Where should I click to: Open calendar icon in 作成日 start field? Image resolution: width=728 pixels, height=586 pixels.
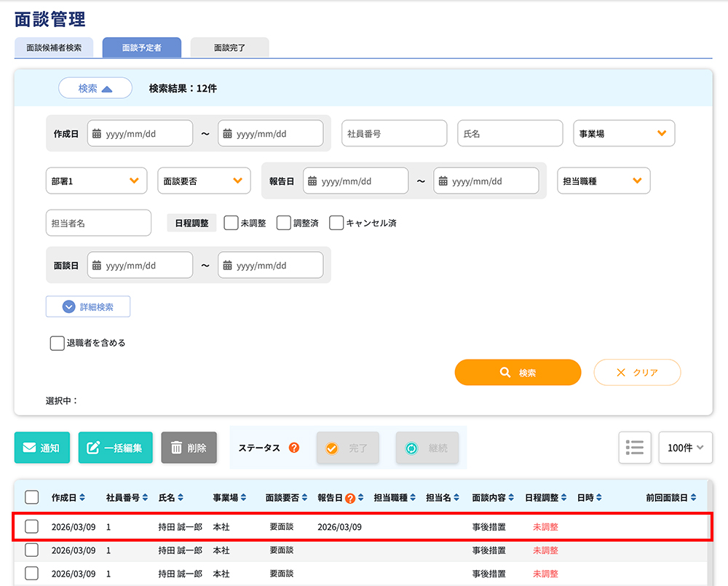(x=97, y=134)
